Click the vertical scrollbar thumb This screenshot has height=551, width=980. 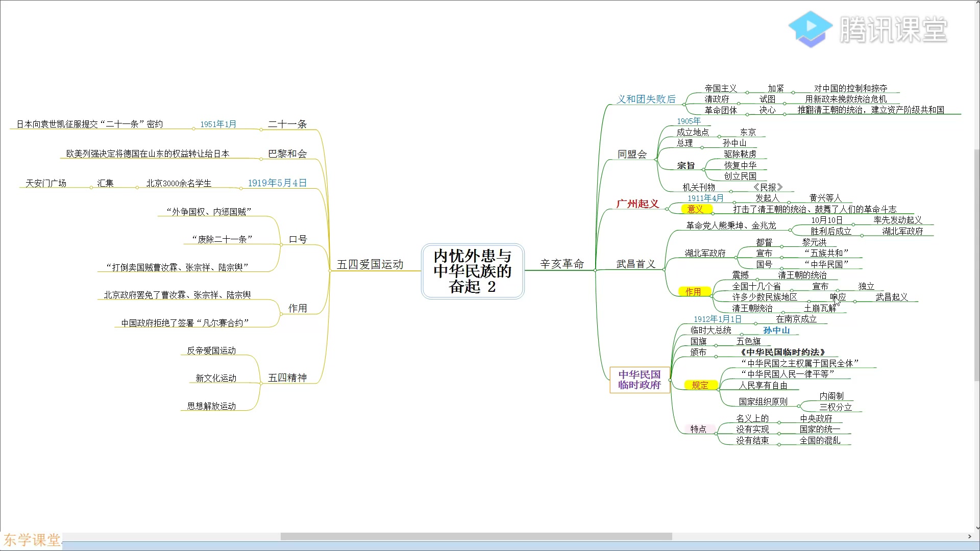(977, 265)
